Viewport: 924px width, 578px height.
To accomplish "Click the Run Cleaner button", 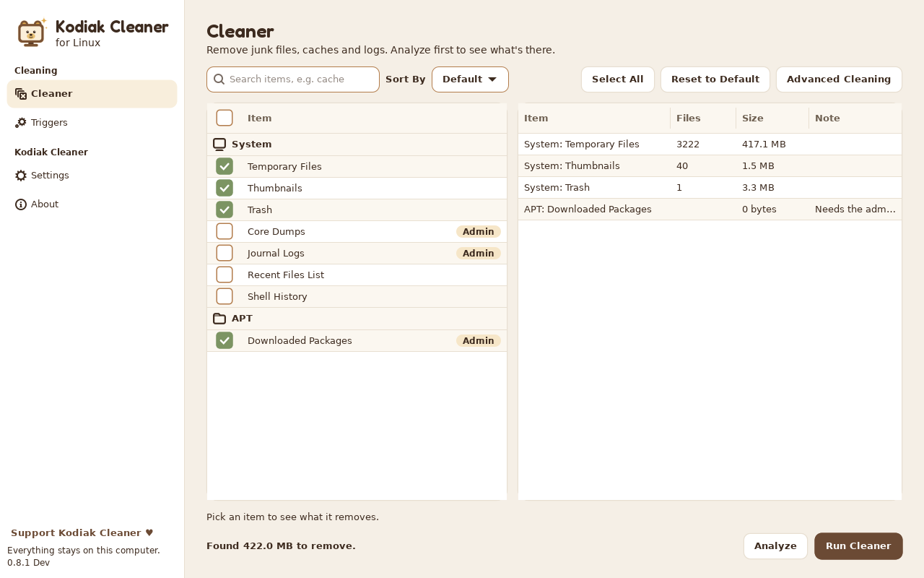I will tap(858, 546).
